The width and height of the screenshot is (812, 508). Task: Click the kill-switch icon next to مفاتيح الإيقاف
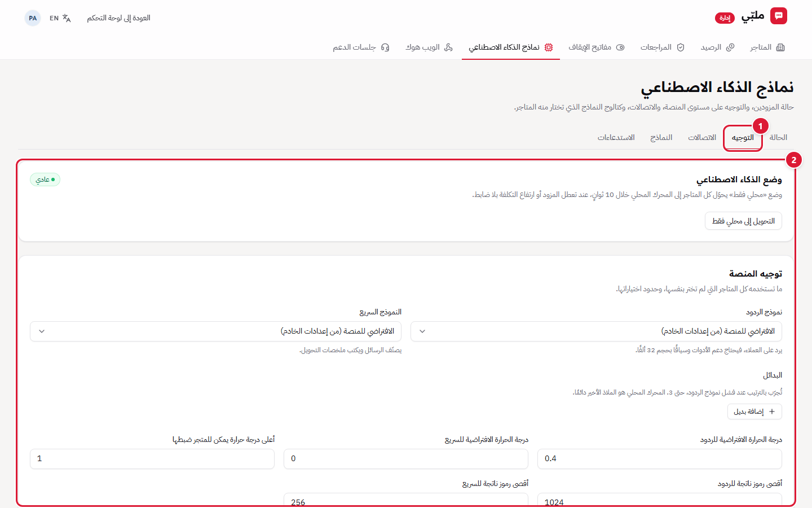[x=620, y=47]
